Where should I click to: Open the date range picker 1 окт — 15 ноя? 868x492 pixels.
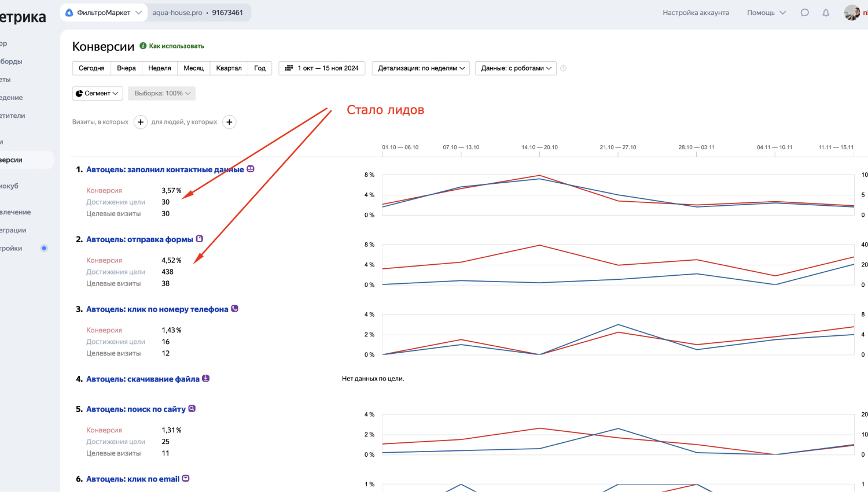322,68
